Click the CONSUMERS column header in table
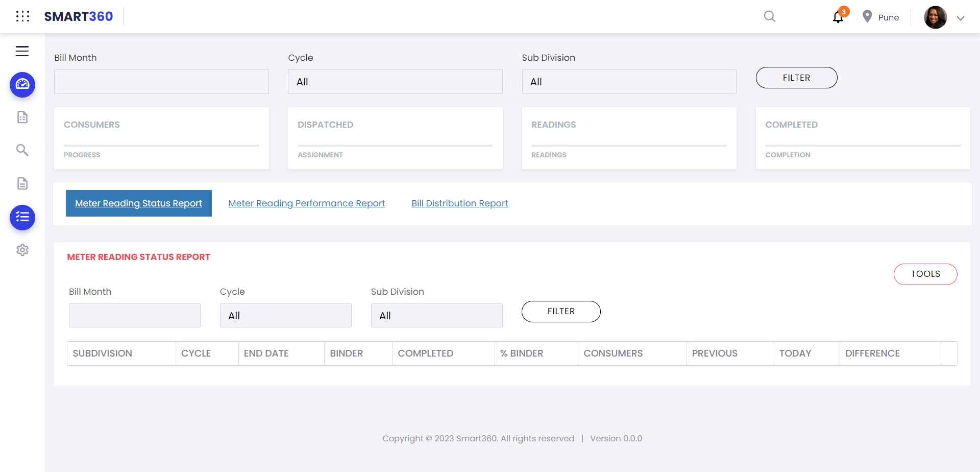Screen dimensions: 980x472 632,353
